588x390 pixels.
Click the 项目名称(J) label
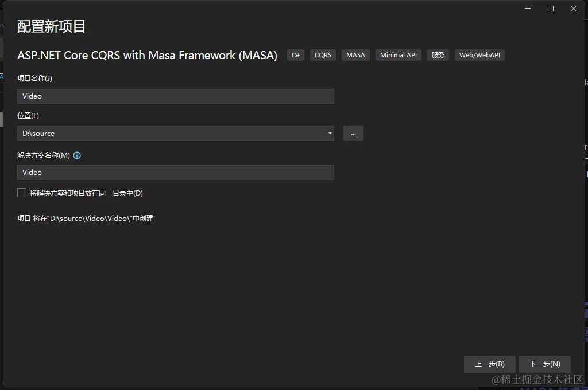coord(34,79)
